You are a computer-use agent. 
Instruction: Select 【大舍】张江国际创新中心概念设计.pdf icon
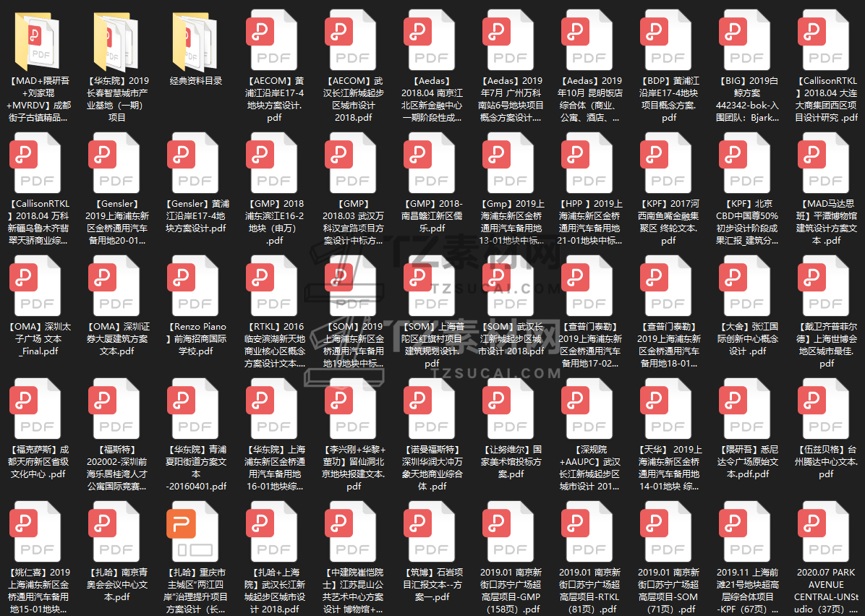coord(745,286)
